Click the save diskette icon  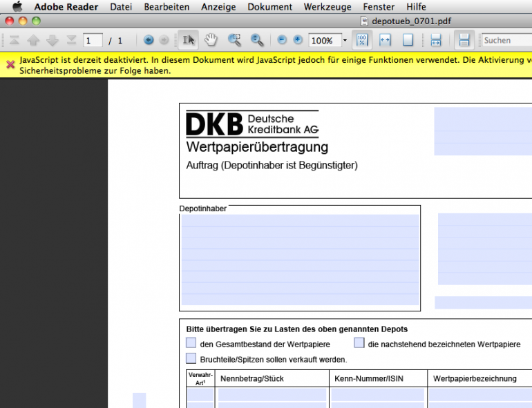point(464,40)
